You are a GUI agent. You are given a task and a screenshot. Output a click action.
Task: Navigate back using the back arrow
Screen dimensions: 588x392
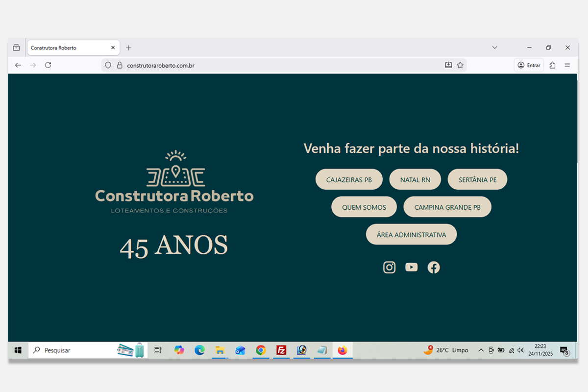pyautogui.click(x=18, y=65)
